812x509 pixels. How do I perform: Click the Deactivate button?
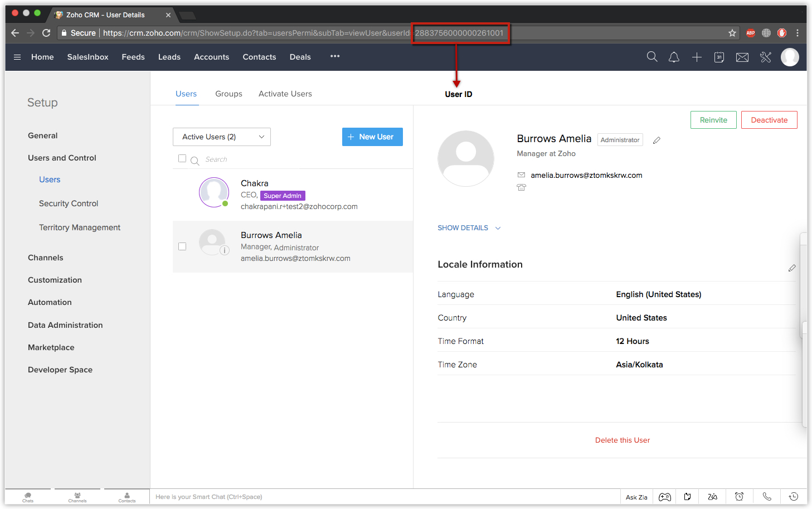[769, 120]
